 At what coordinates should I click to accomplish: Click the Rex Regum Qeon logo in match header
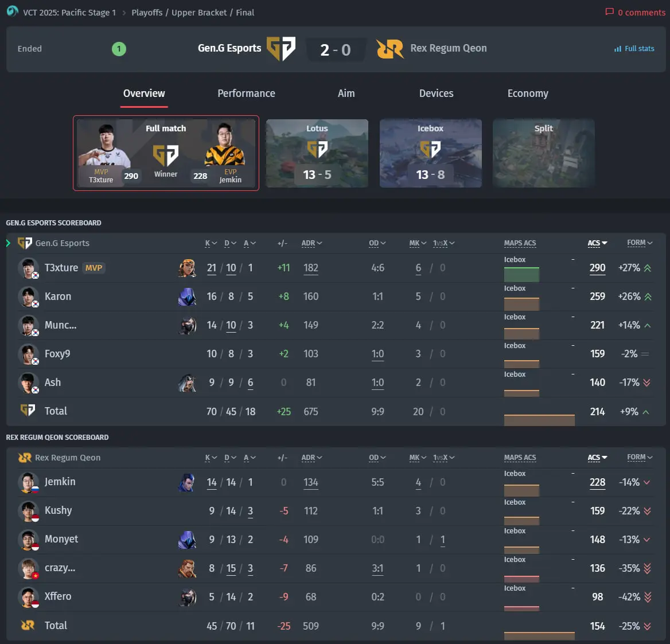click(x=390, y=49)
